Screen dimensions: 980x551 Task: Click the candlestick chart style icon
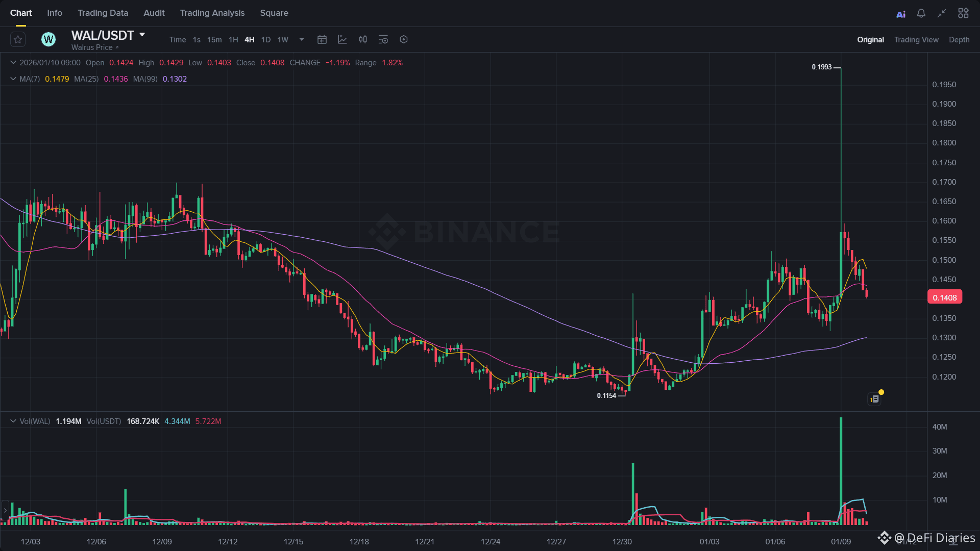[362, 39]
